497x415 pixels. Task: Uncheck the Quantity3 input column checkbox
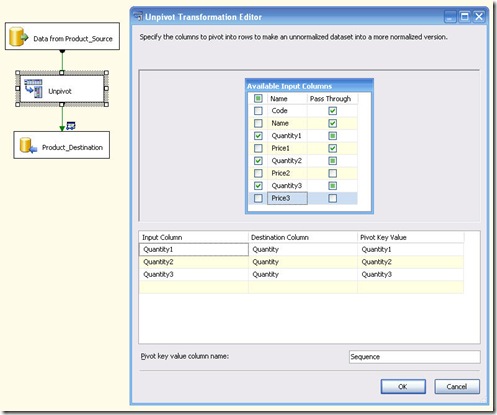(258, 186)
